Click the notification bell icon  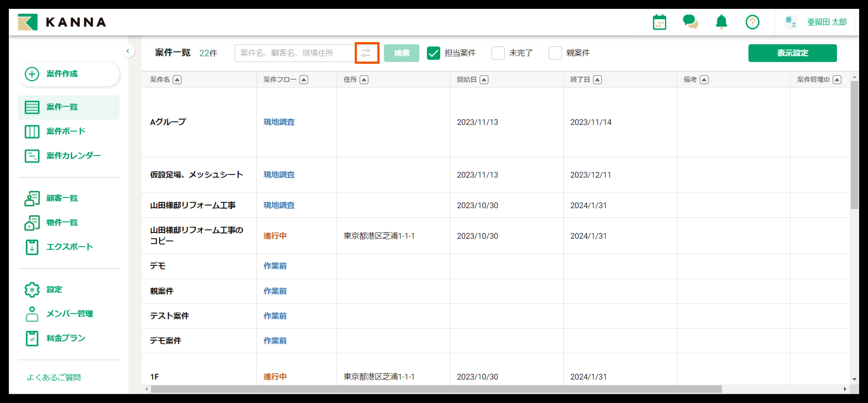click(x=721, y=22)
